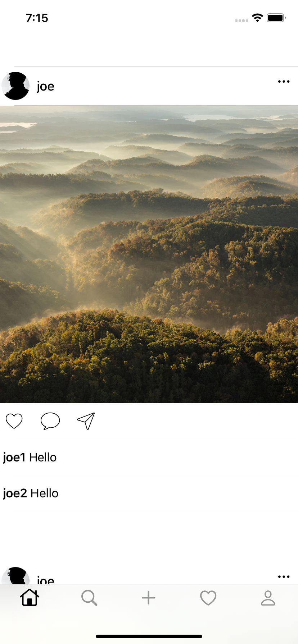Image resolution: width=298 pixels, height=644 pixels.
Task: Tap joe2 username in second comment
Action: coord(15,493)
